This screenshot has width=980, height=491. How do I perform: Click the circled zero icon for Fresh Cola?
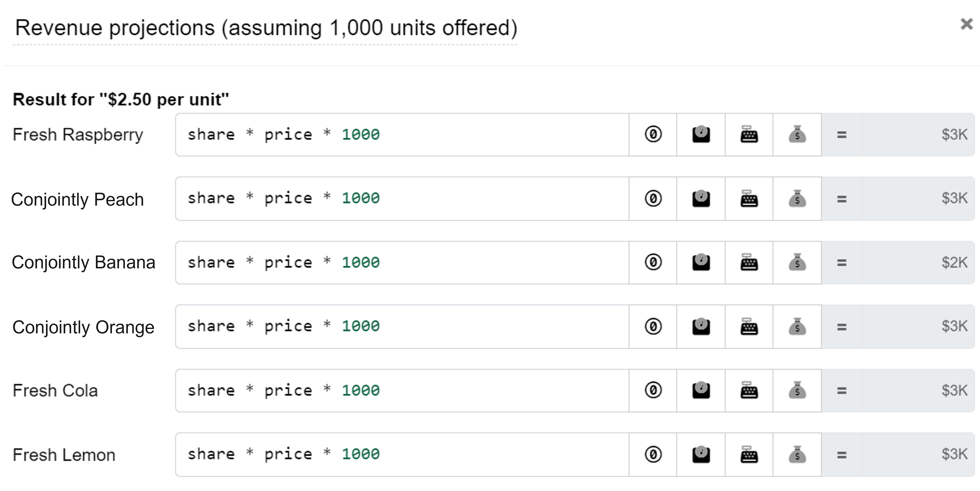coord(653,391)
